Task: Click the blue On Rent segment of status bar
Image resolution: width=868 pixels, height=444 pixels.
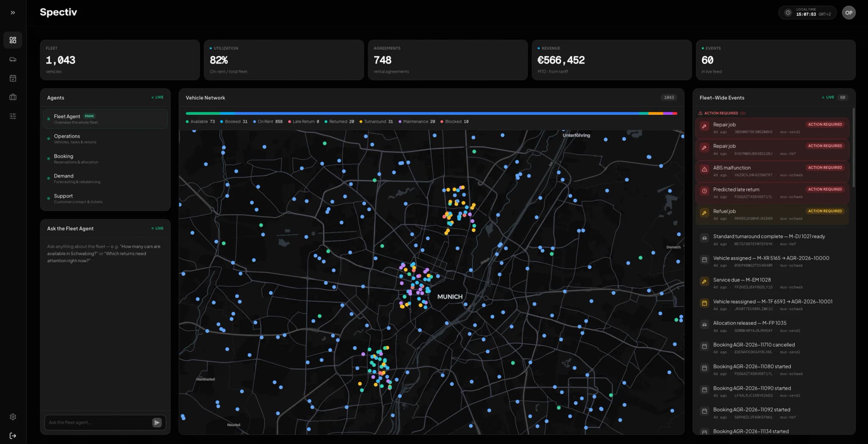Action: 437,114
